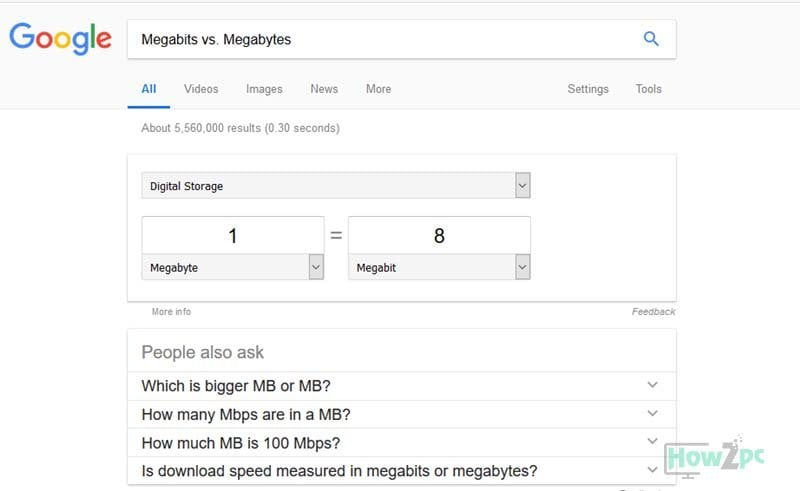Click the 'People also ask' heading
This screenshot has width=800, height=491.
coord(203,352)
